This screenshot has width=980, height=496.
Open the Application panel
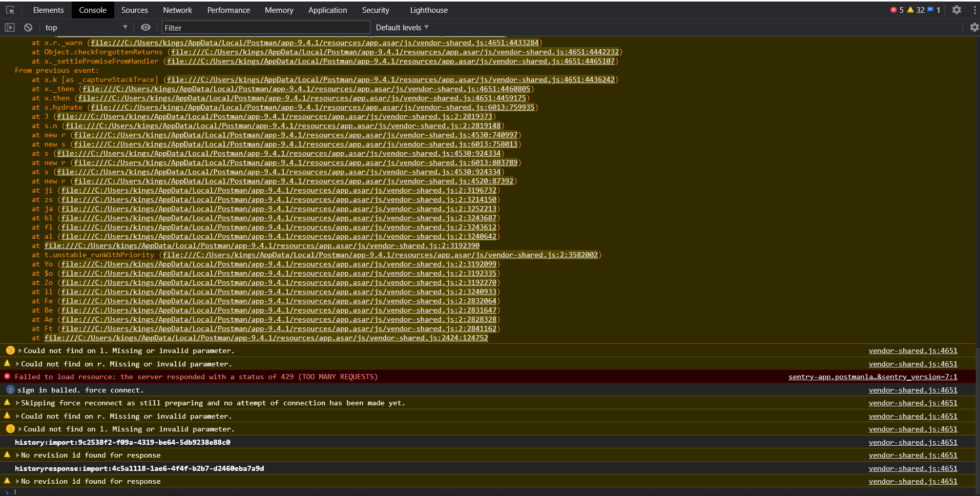(x=327, y=10)
